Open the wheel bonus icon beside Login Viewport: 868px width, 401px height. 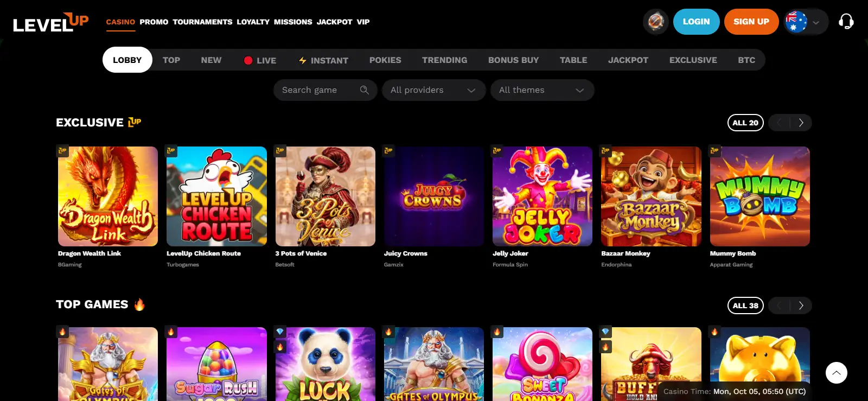[x=655, y=22]
